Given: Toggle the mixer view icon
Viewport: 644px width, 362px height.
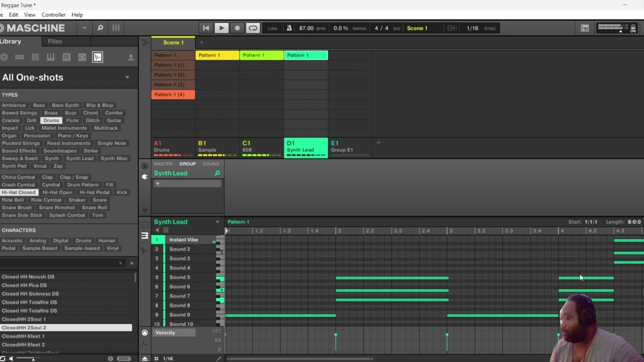Looking at the screenshot, I should [116, 28].
